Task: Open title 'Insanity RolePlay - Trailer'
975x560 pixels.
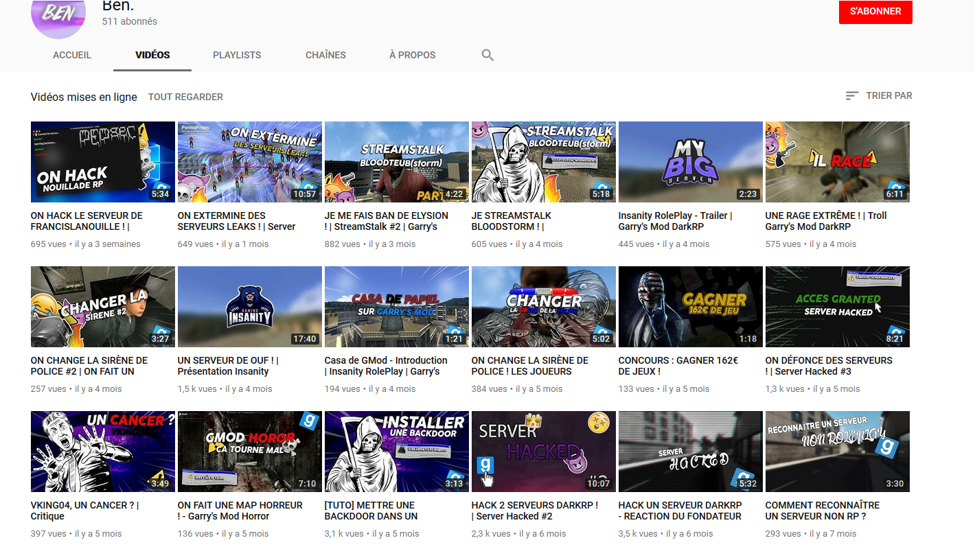Action: tap(676, 221)
